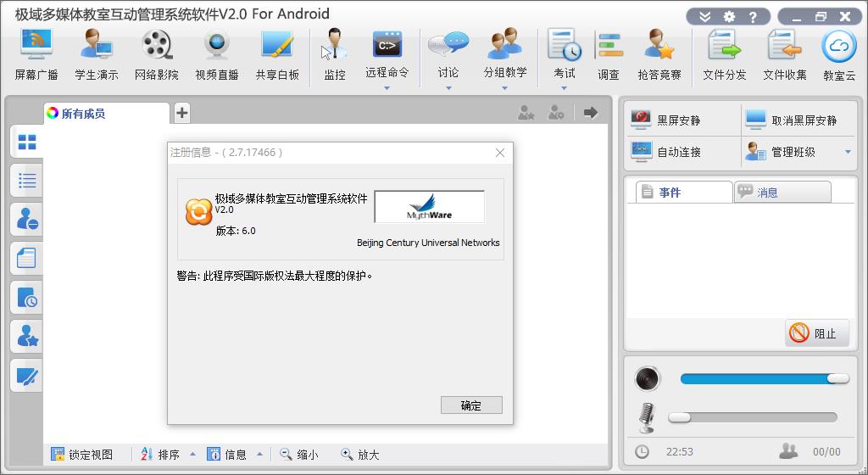Open the help question mark
This screenshot has height=475, width=868.
(x=753, y=17)
